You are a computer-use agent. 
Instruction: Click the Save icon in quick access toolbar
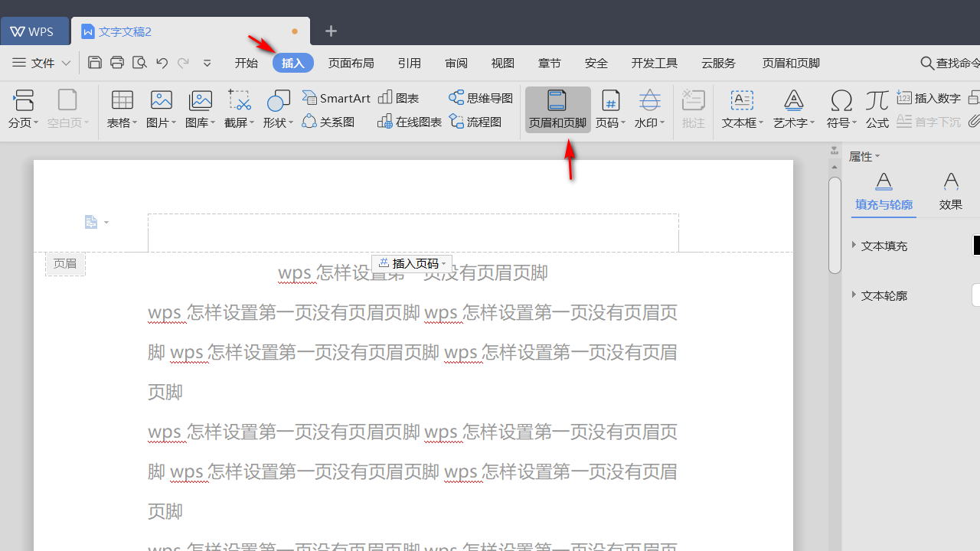click(x=95, y=63)
